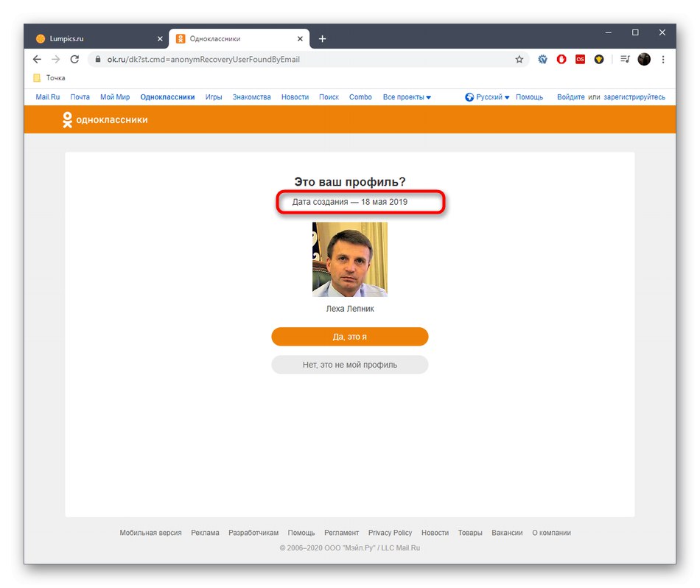
Task: Expand the Все проекты dropdown
Action: coord(407,97)
